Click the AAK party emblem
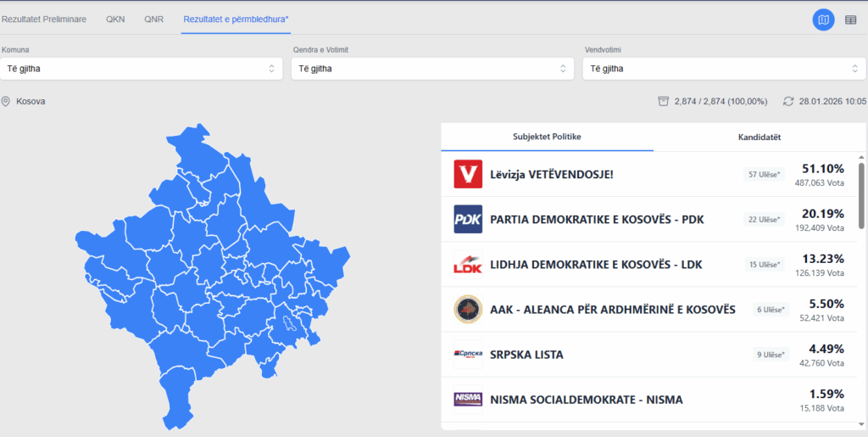This screenshot has width=868, height=437. point(468,309)
